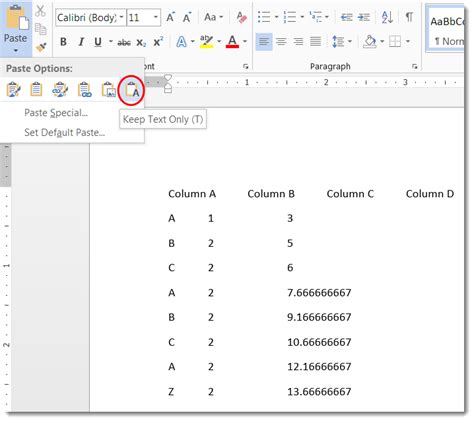Screen dimensions: 474x421
Task: Choose Keep Source Formatting paste option
Action: coord(13,90)
